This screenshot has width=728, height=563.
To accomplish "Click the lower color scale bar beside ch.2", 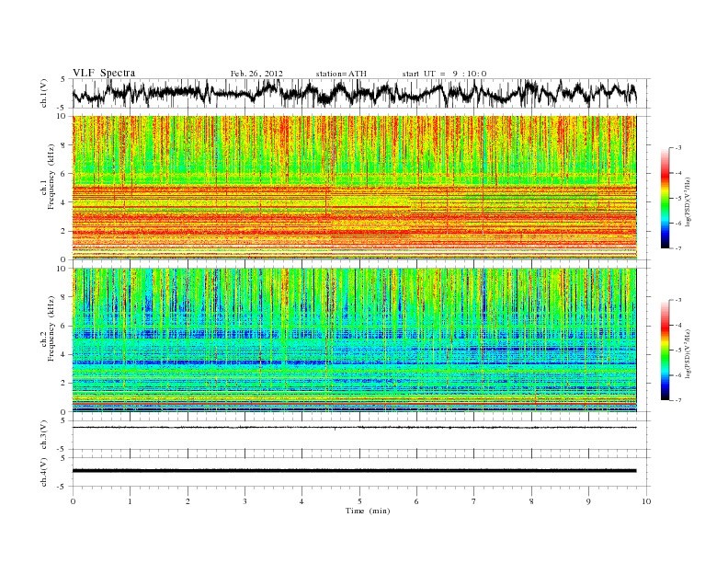I will coord(665,350).
